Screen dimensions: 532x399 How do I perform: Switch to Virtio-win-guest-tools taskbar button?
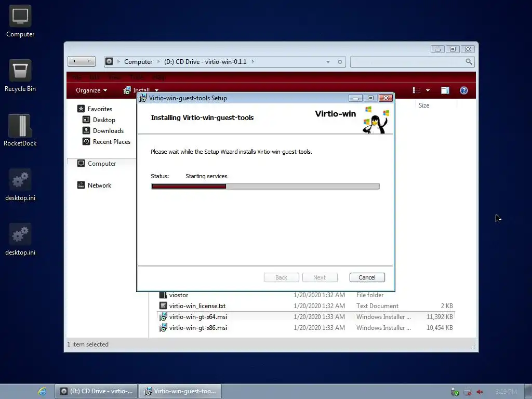[180, 391]
